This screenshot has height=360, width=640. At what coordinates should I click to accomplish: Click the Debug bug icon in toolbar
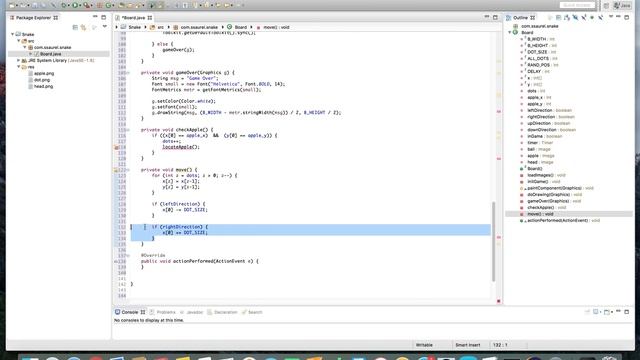[x=64, y=5]
